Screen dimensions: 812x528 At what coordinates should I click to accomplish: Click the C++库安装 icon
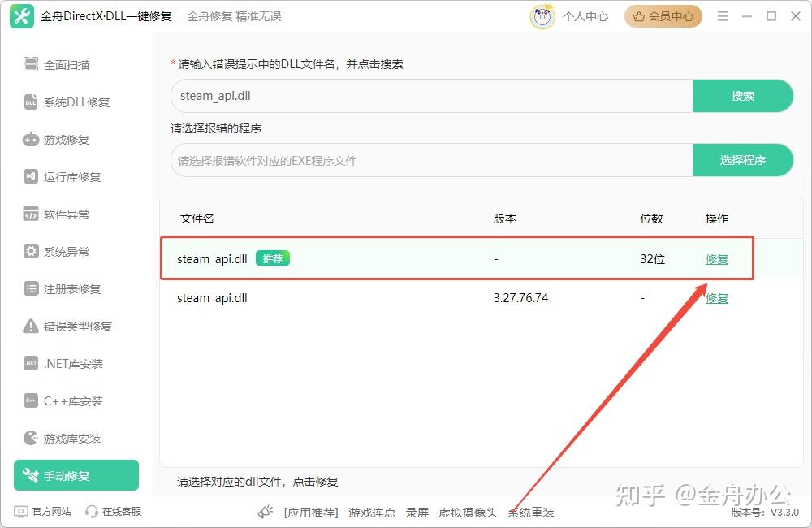coord(31,400)
